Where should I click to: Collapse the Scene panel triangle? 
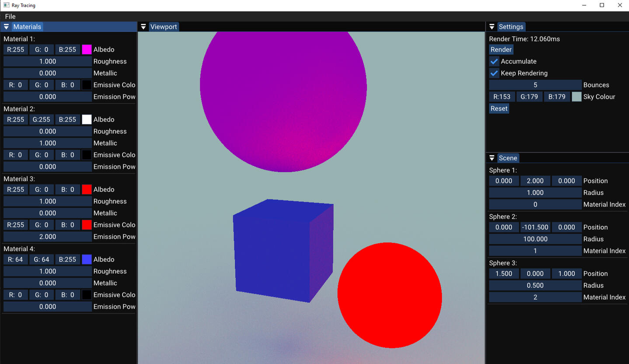[492, 158]
